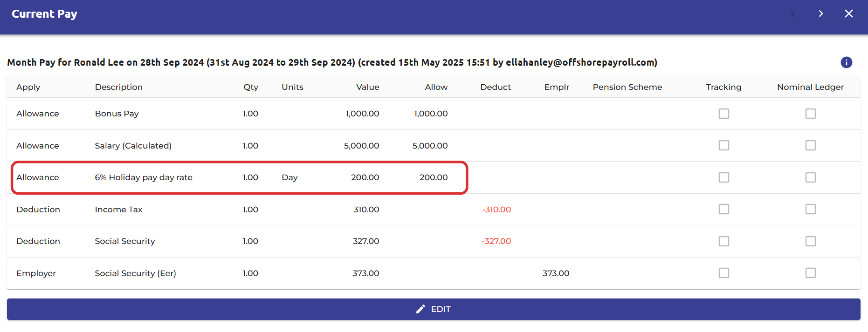The height and width of the screenshot is (332, 868).
Task: Tick Nominal Ledger checkbox for Bonus Pay
Action: tap(810, 114)
